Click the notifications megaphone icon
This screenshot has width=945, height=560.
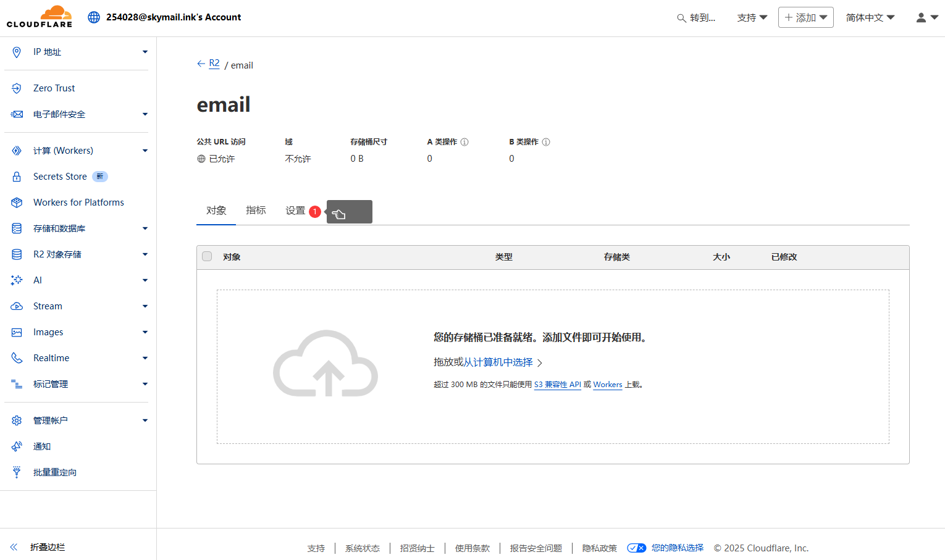pyautogui.click(x=17, y=446)
